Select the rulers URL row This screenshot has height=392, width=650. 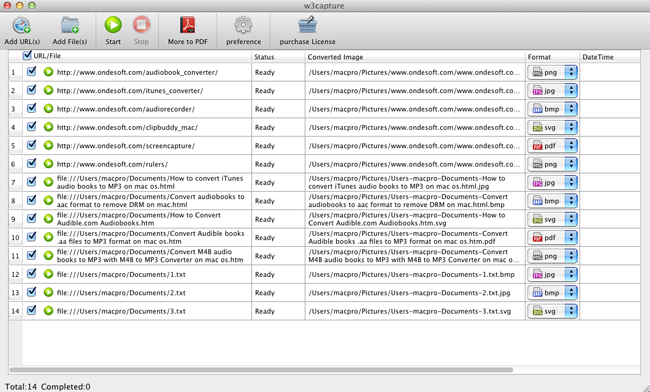click(x=324, y=164)
